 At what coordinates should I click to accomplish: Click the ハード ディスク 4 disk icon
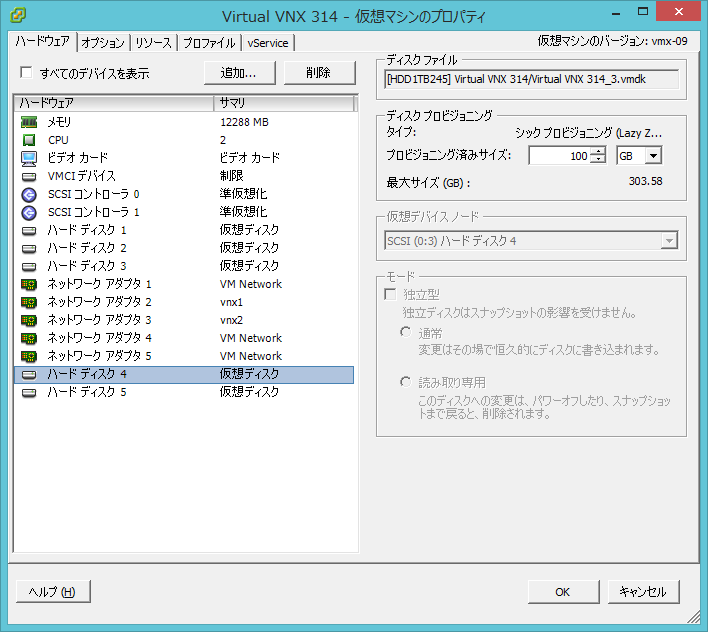[29, 374]
